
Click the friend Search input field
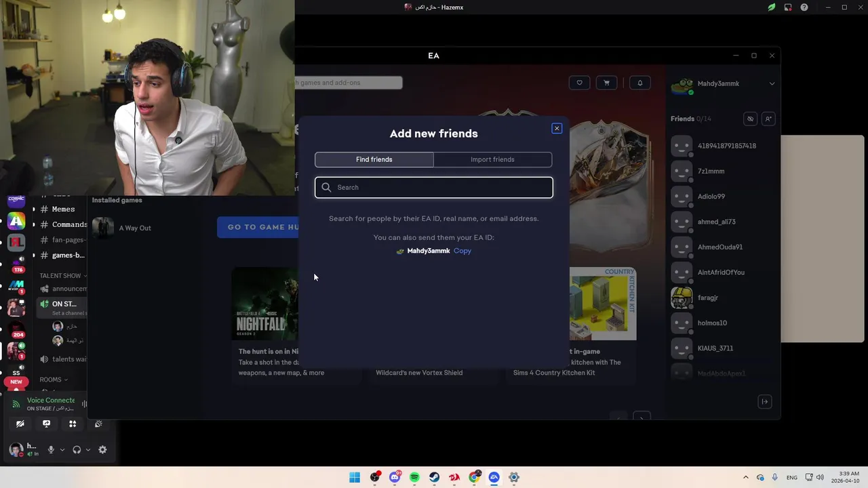pos(434,188)
